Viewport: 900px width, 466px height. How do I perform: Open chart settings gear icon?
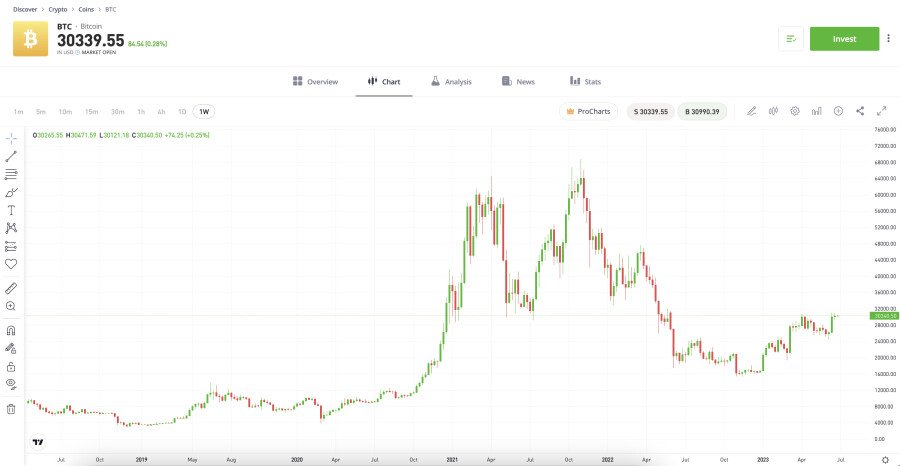coord(795,111)
